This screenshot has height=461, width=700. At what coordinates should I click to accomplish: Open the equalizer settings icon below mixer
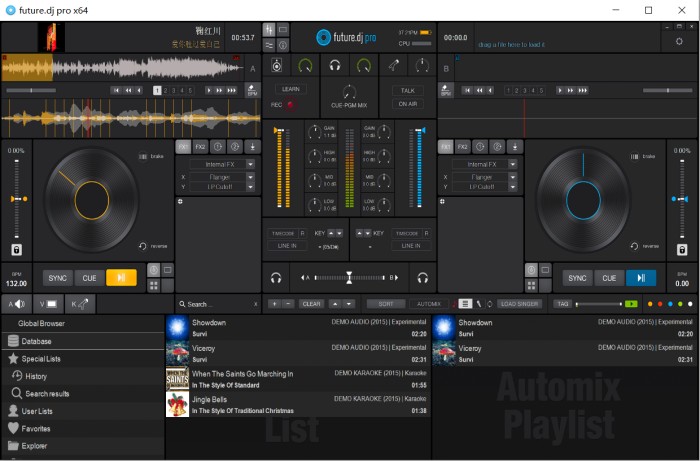[x=269, y=45]
